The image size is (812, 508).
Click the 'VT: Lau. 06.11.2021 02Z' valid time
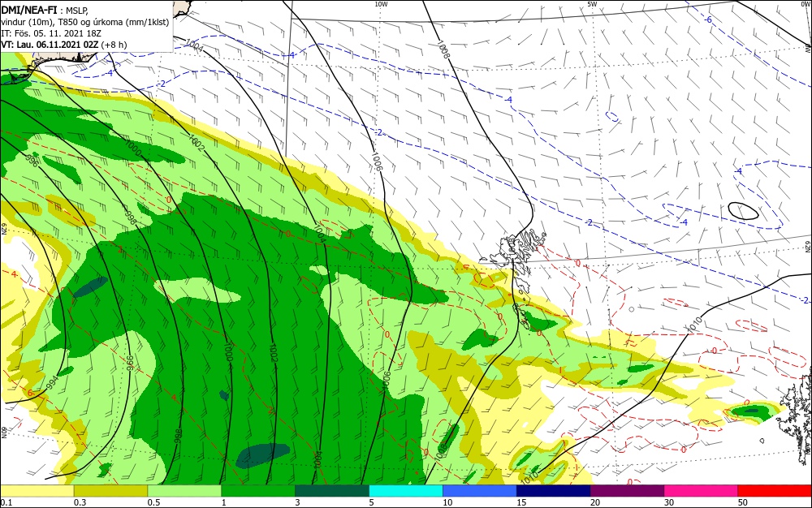click(x=50, y=45)
